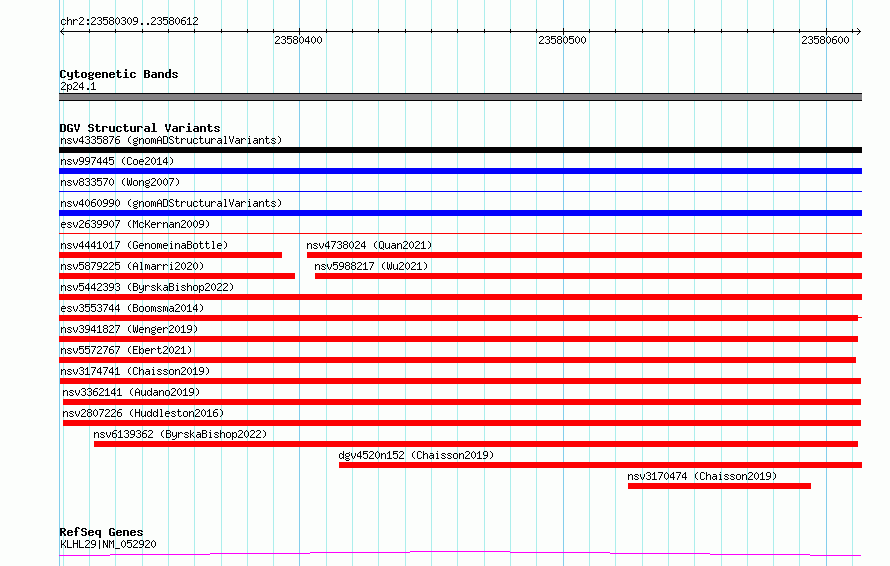Select the red nsv4738024 variant bar
Viewport: 890px width, 566px height.
pos(584,255)
